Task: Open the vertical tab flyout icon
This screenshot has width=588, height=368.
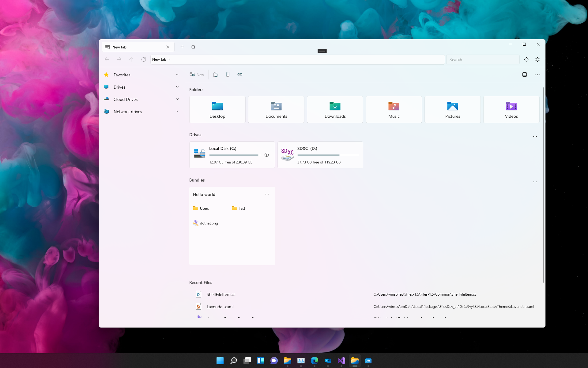Action: [x=193, y=47]
